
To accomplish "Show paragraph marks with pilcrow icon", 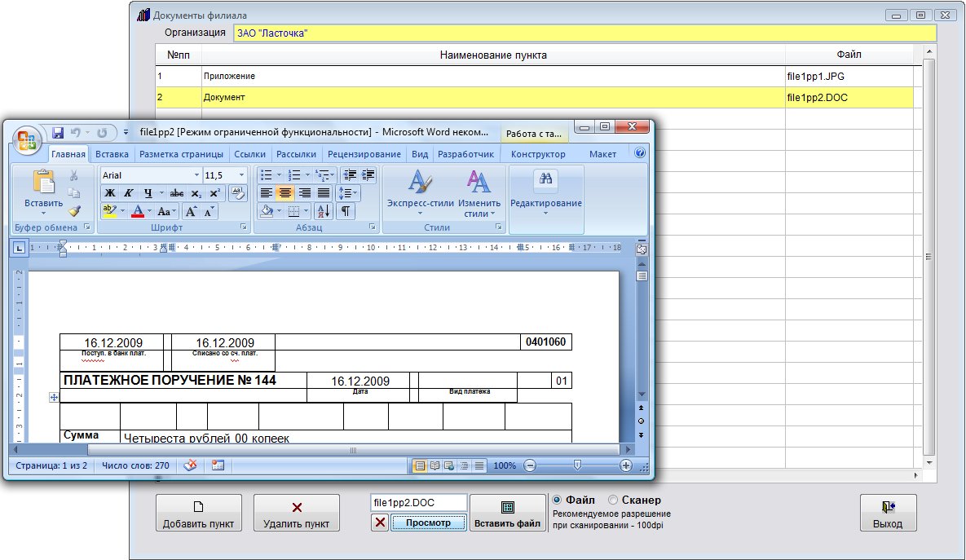I will pyautogui.click(x=346, y=211).
